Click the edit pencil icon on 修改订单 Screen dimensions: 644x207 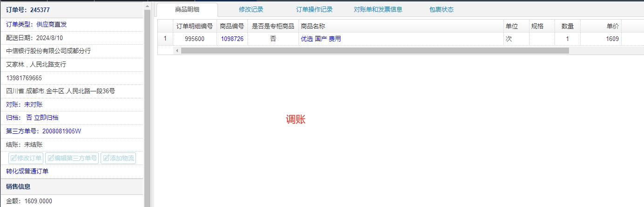[14, 158]
